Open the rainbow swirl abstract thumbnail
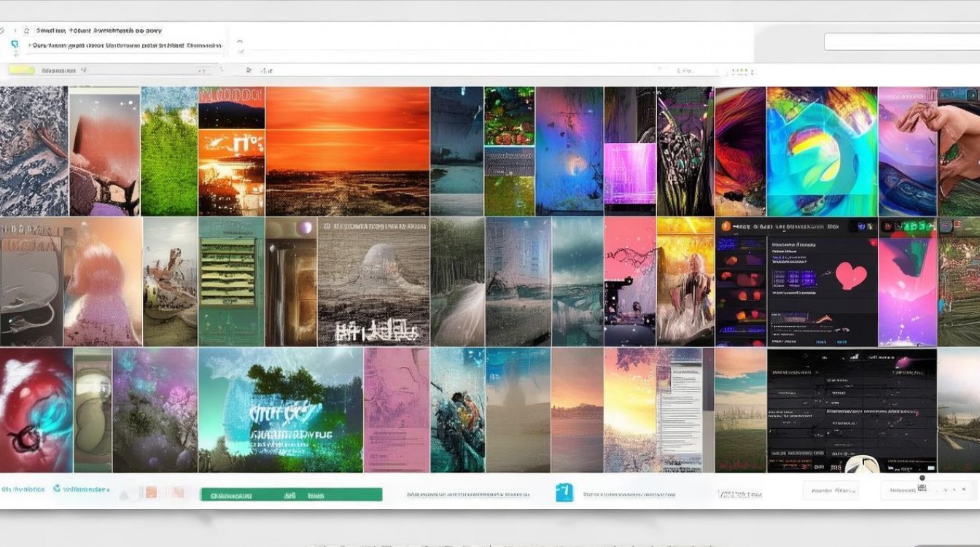 click(821, 151)
